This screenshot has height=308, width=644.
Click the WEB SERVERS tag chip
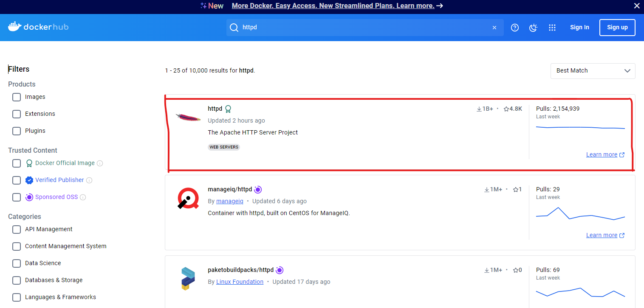(224, 147)
